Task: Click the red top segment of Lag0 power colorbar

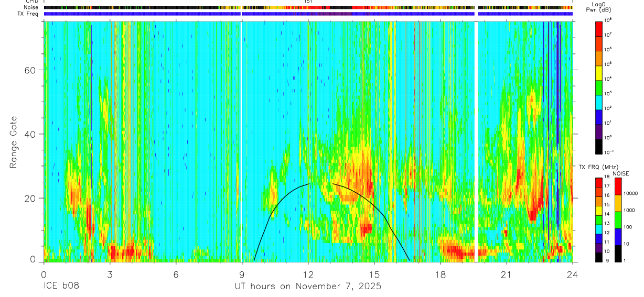Action: 598,28
